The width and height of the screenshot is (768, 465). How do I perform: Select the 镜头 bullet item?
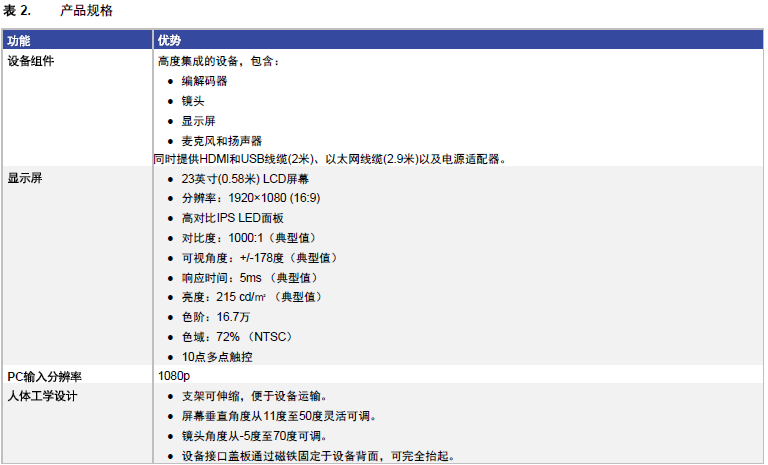point(193,101)
